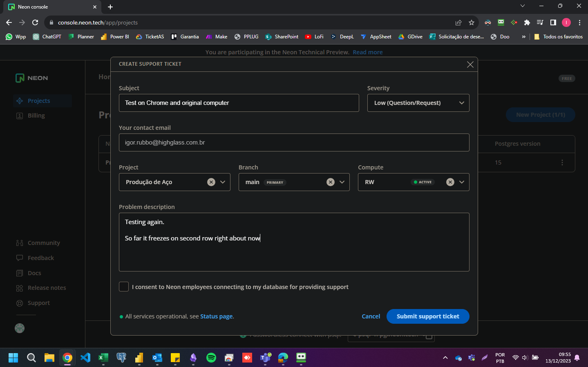Image resolution: width=588 pixels, height=367 pixels.
Task: Open the Chrome three-dot menu
Action: [x=579, y=22]
